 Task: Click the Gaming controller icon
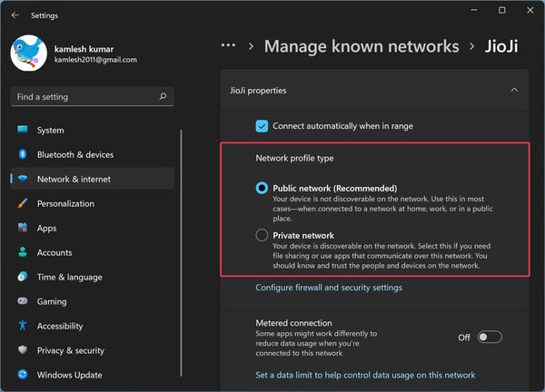pos(23,301)
